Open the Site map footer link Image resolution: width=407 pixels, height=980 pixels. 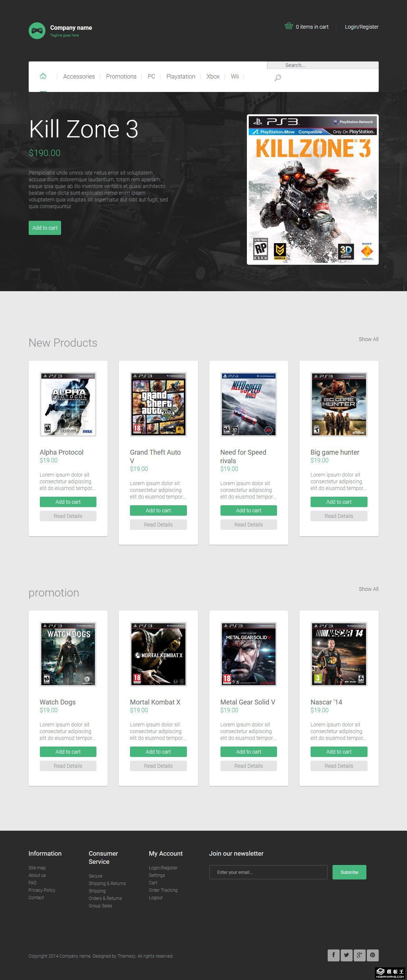click(37, 868)
